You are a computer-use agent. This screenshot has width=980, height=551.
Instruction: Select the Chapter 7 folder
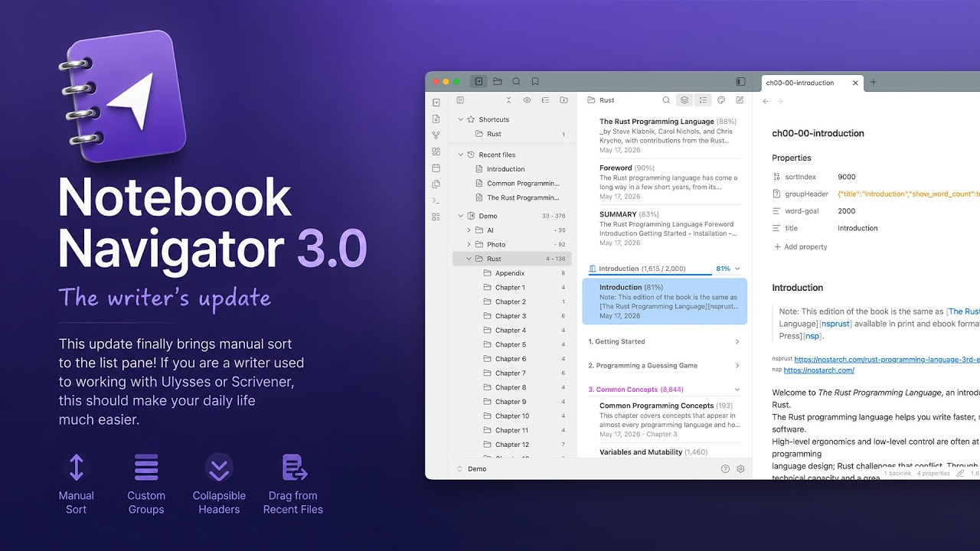pos(512,373)
